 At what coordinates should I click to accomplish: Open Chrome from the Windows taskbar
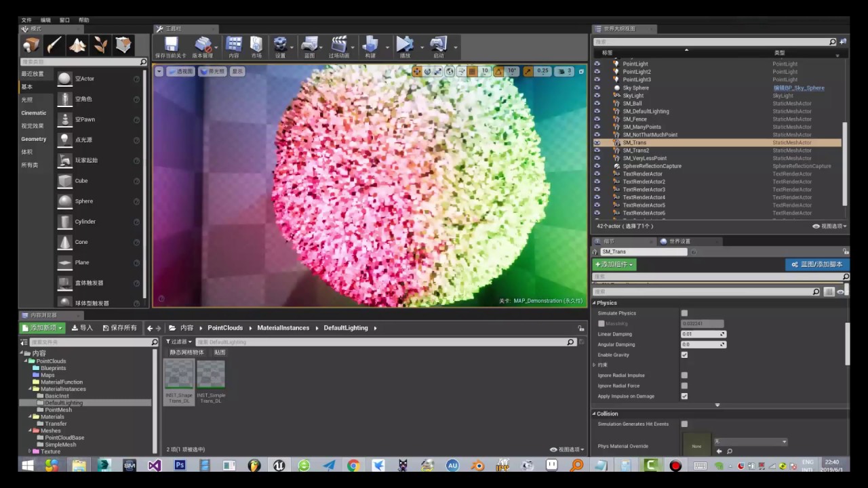(x=353, y=466)
